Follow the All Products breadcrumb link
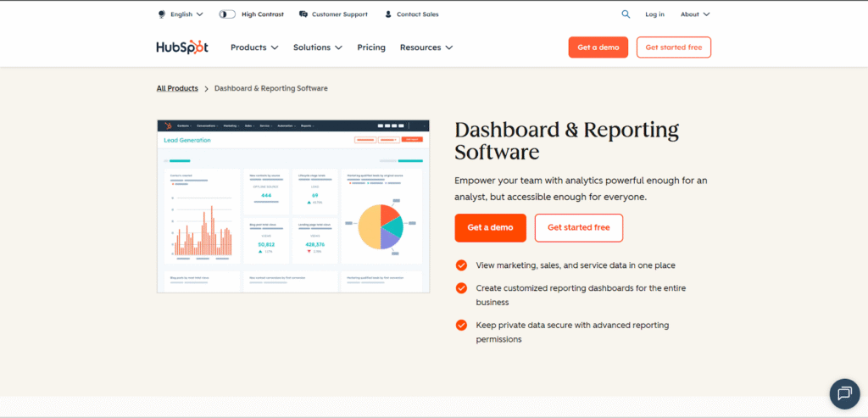 (x=177, y=88)
